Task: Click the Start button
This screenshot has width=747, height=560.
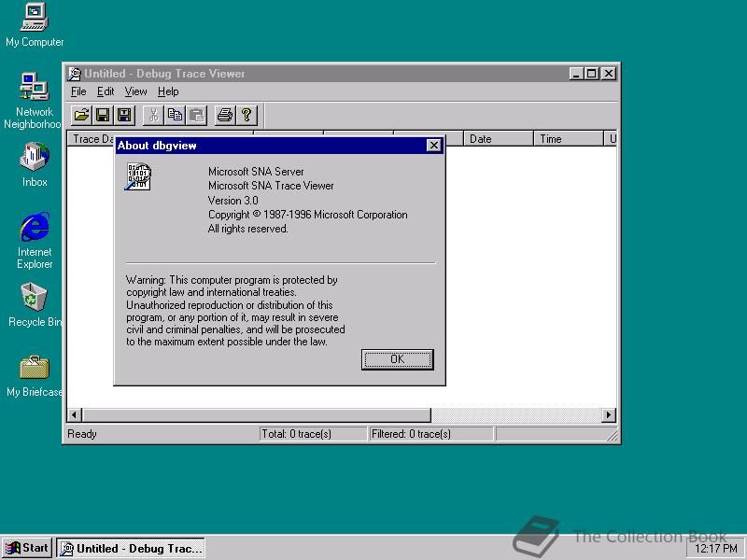Action: 27,548
